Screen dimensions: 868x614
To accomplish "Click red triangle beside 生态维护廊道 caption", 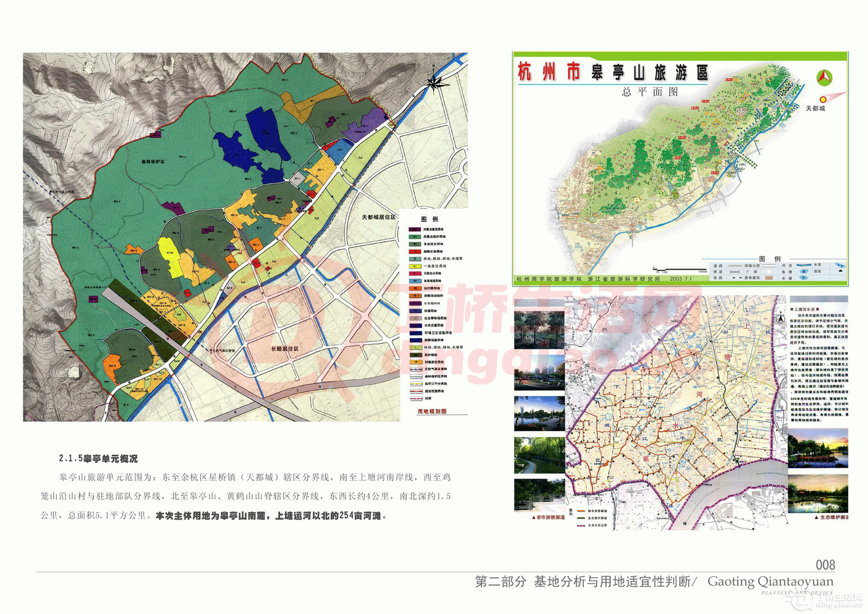I will (816, 517).
